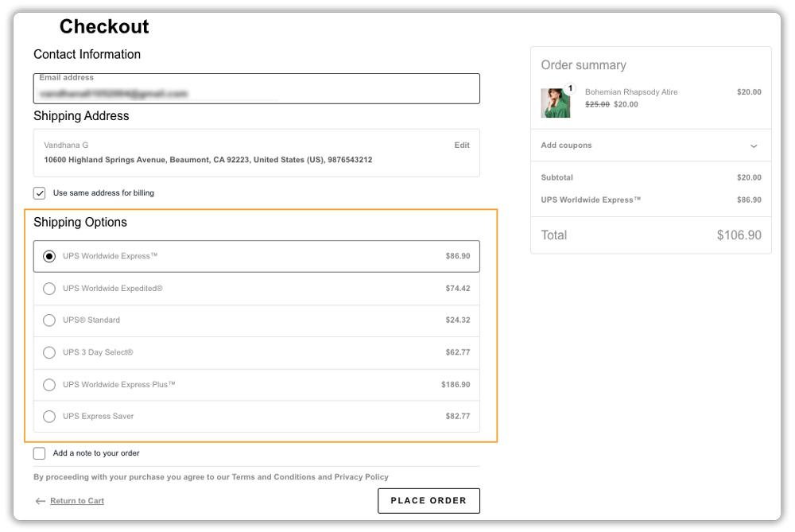The height and width of the screenshot is (532, 795).
Task: Go back via Return to Cart link
Action: [x=77, y=501]
